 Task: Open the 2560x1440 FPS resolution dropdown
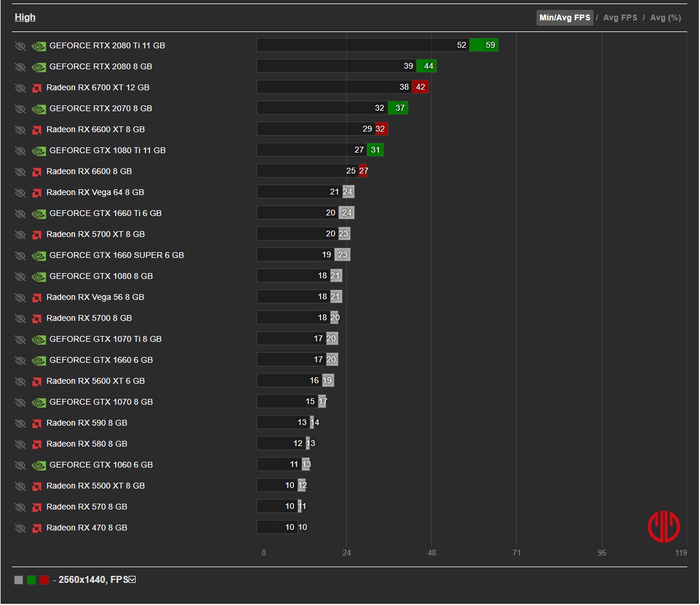pyautogui.click(x=132, y=579)
